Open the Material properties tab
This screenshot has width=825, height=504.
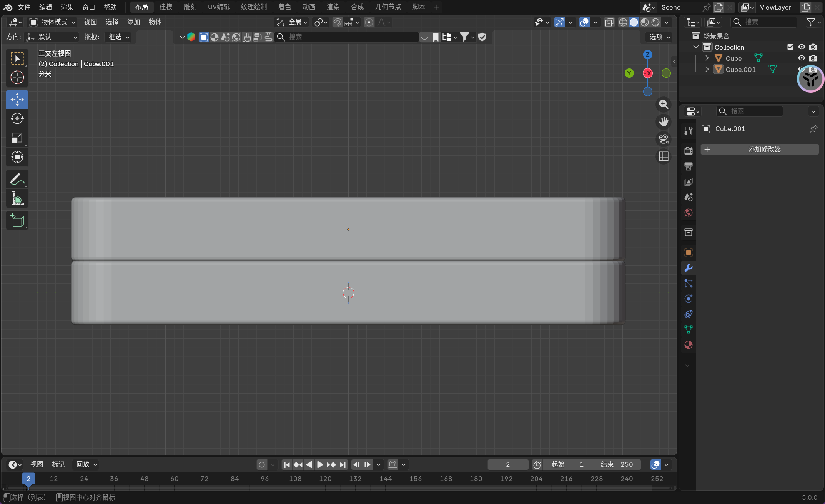point(688,345)
